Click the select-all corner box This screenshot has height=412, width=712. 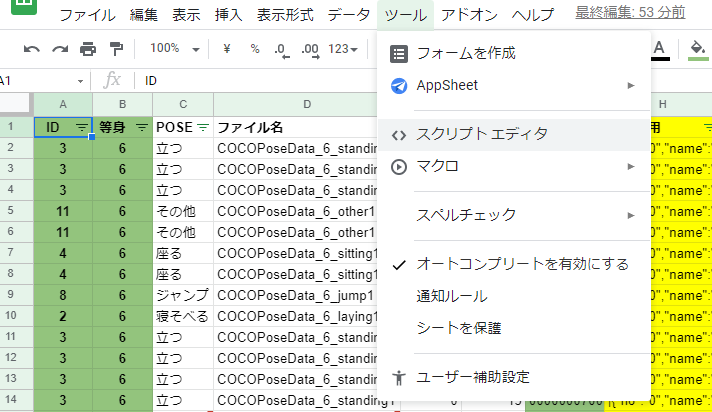click(x=17, y=104)
